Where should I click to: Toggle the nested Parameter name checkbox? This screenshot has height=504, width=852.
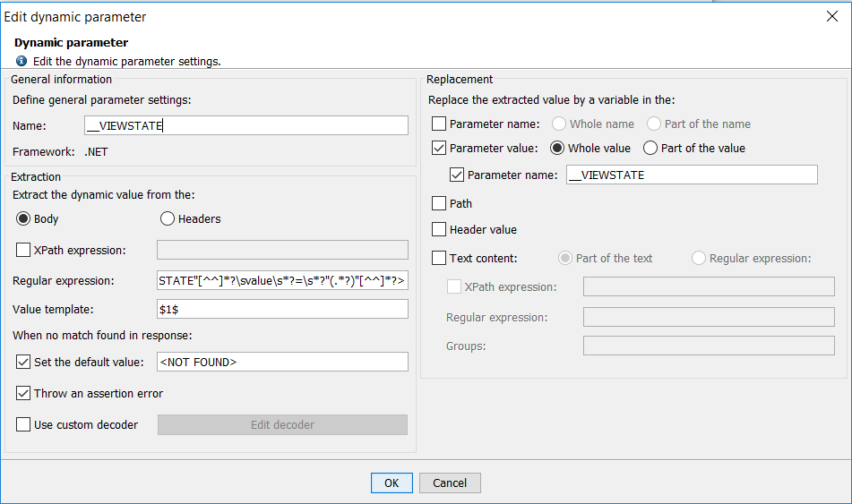click(457, 175)
